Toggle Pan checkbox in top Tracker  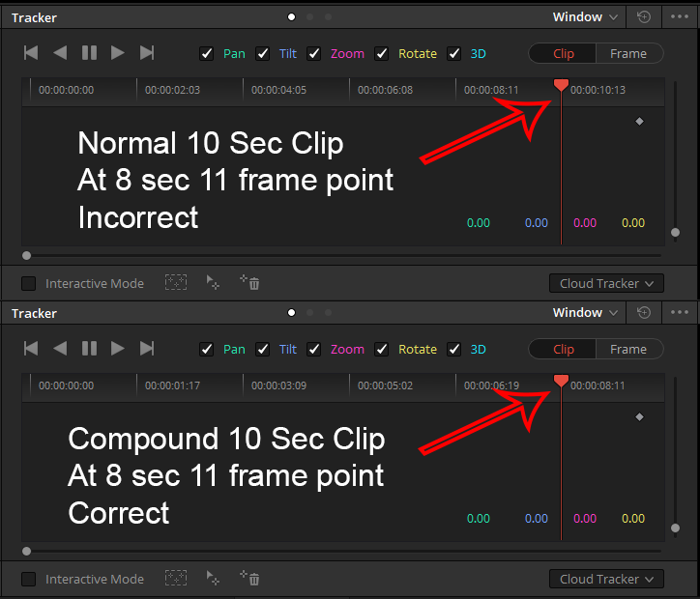206,53
